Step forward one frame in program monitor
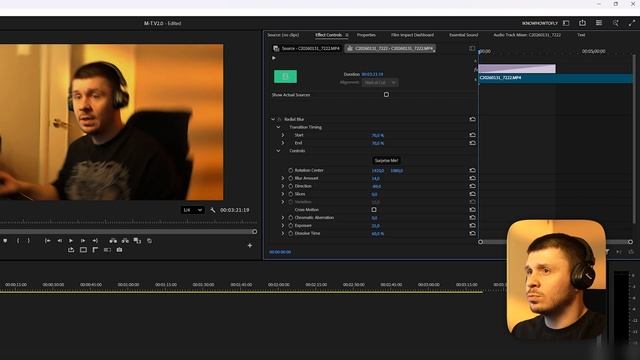 tap(83, 241)
